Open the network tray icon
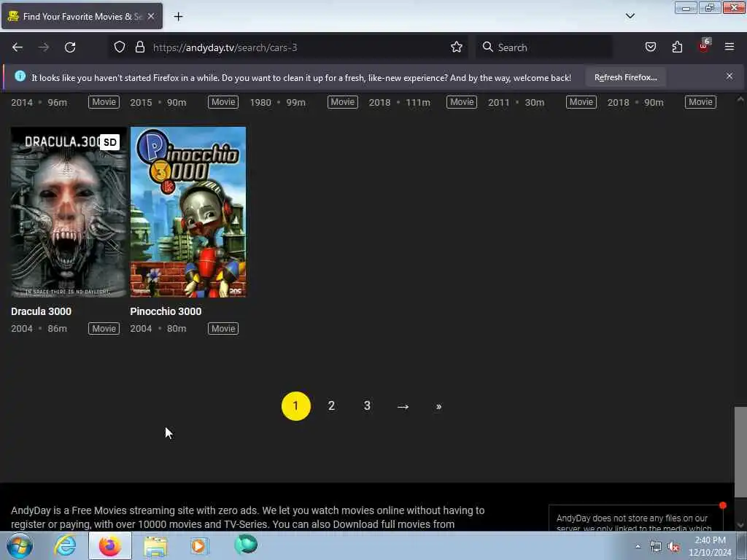The height and width of the screenshot is (560, 747). pyautogui.click(x=656, y=547)
